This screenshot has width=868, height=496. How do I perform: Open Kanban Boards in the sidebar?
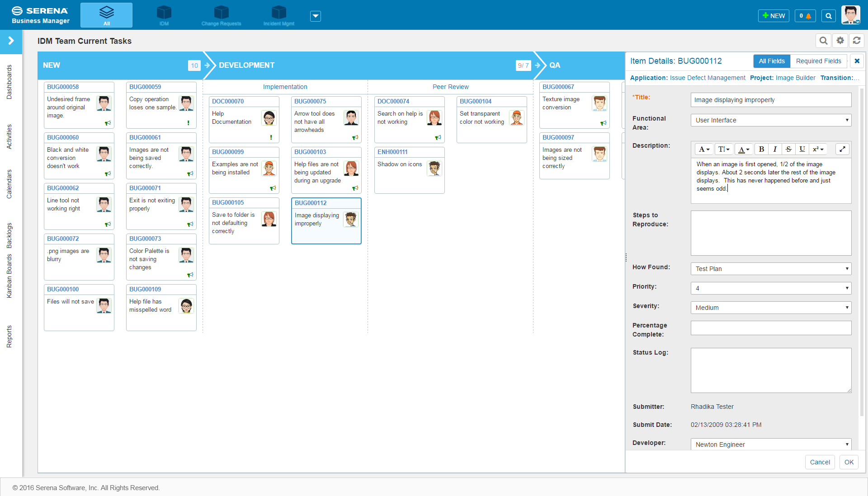(x=9, y=276)
